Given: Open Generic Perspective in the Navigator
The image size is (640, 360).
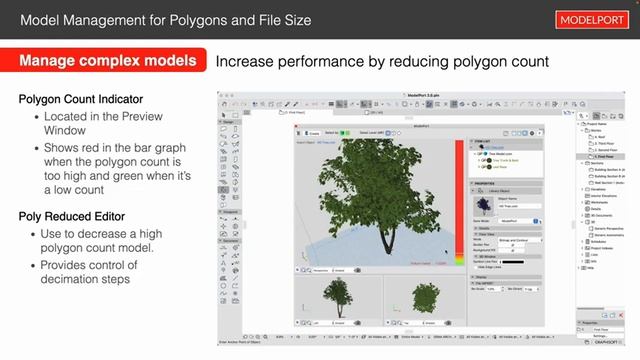Looking at the screenshot, I should coord(607,229).
